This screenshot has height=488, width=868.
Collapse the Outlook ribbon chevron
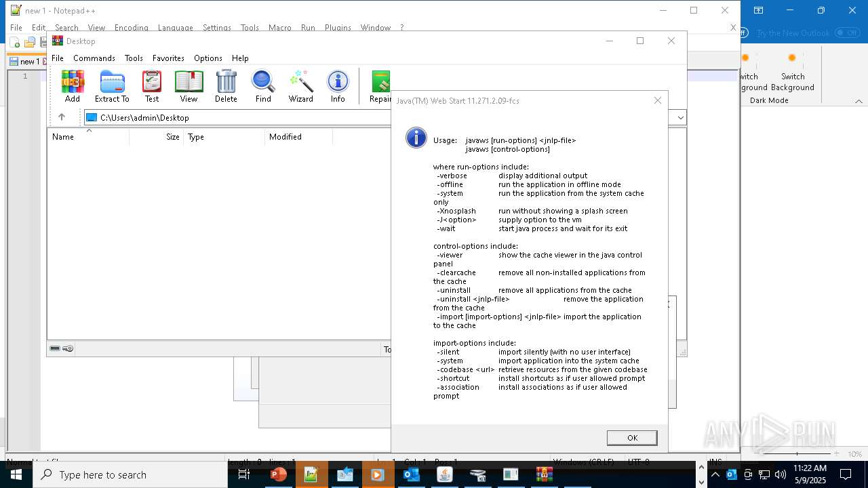[x=859, y=101]
